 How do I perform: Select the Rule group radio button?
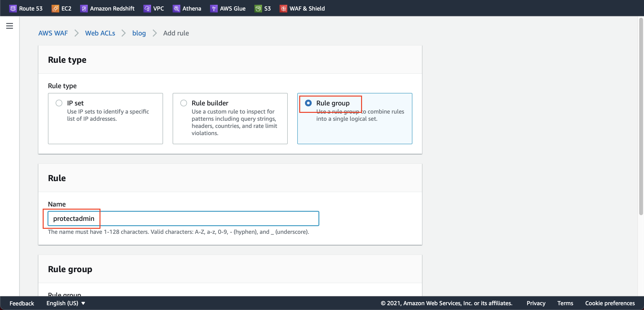pyautogui.click(x=308, y=103)
